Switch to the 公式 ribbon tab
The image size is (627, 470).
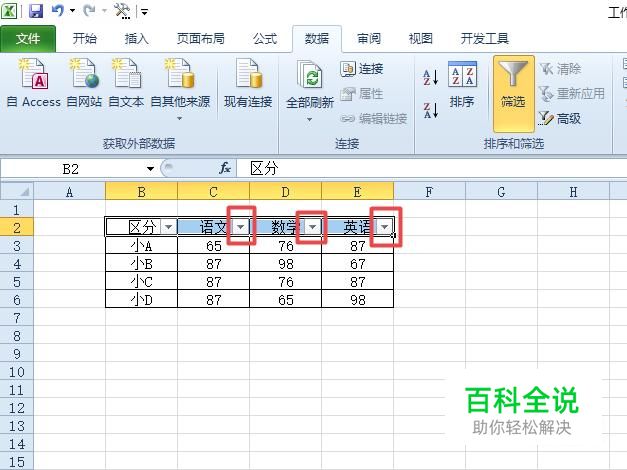click(264, 39)
